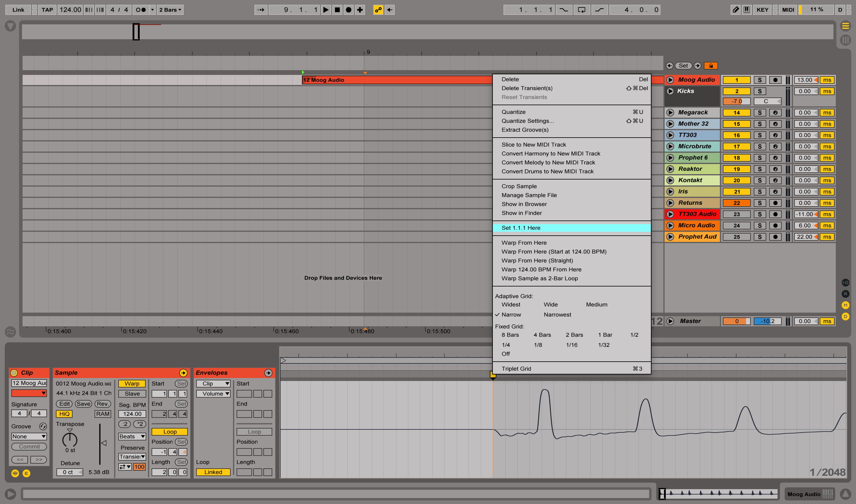Toggle the Lock Envelopes button
The image size is (856, 504).
point(711,66)
